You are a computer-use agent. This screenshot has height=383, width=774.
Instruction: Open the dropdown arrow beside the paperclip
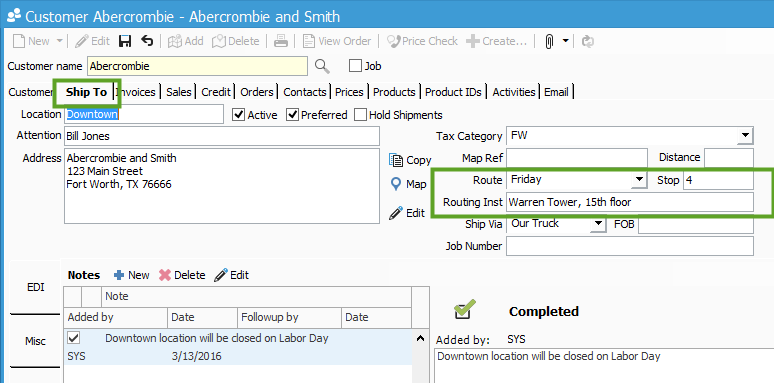(x=566, y=41)
